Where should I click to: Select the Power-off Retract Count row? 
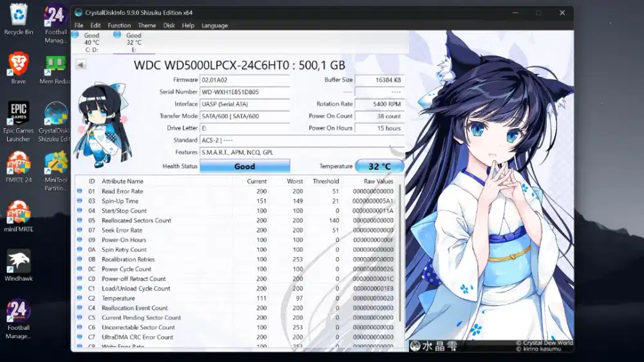coord(236,279)
